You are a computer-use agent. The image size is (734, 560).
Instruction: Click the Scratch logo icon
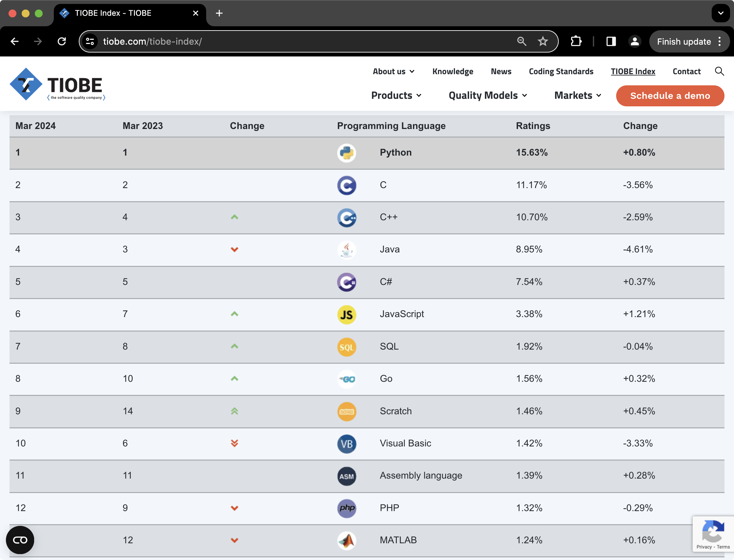pos(347,412)
